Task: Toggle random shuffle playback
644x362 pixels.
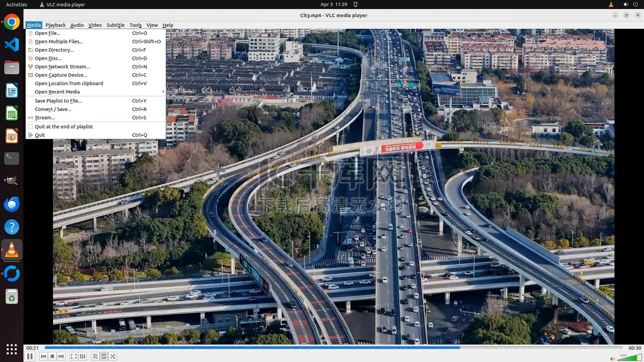Action: [113, 356]
